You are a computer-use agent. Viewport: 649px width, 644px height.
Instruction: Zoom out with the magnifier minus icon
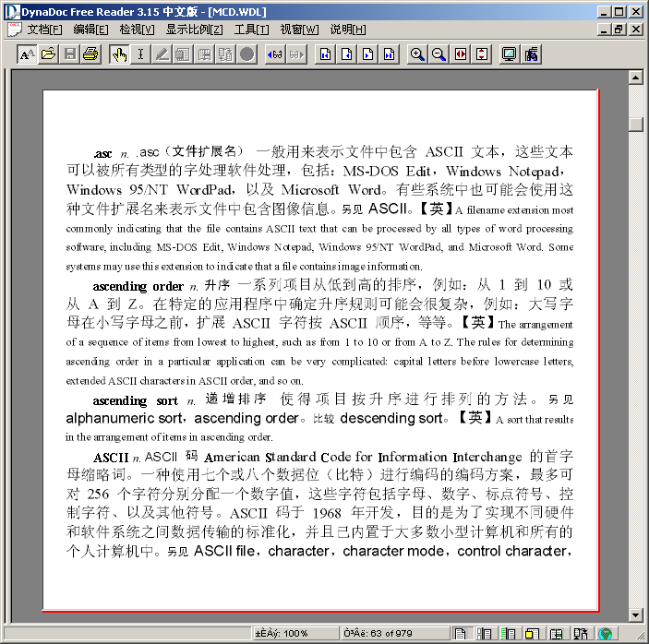439,54
